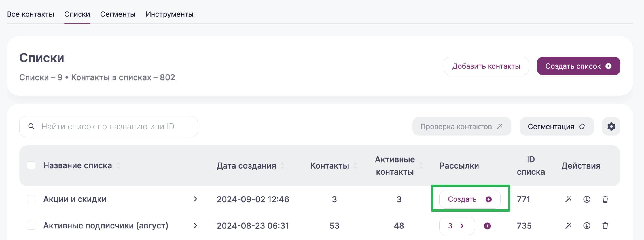Sort by Название списка column
644x240 pixels.
pyautogui.click(x=118, y=165)
